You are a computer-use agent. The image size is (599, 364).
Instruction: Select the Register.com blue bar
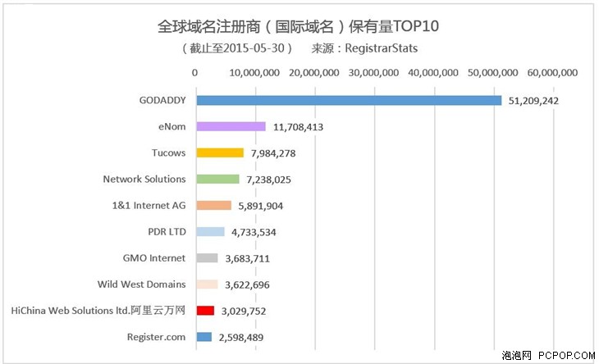[x=204, y=337]
